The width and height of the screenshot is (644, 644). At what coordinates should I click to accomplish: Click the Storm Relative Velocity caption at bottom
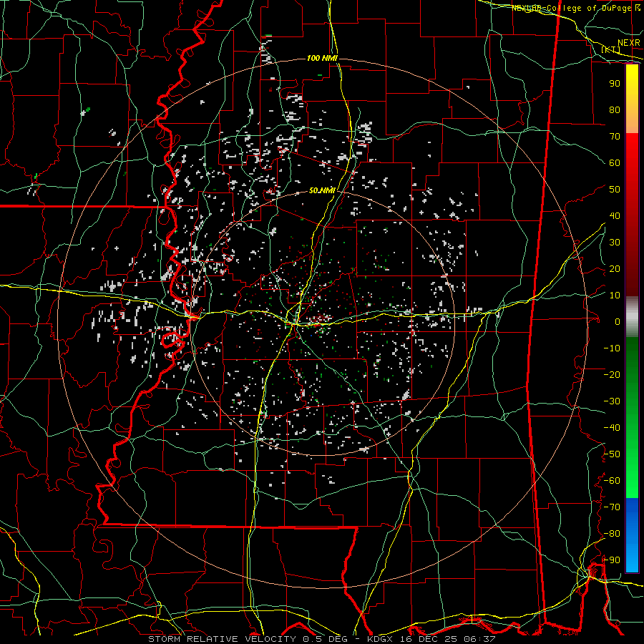(321, 639)
